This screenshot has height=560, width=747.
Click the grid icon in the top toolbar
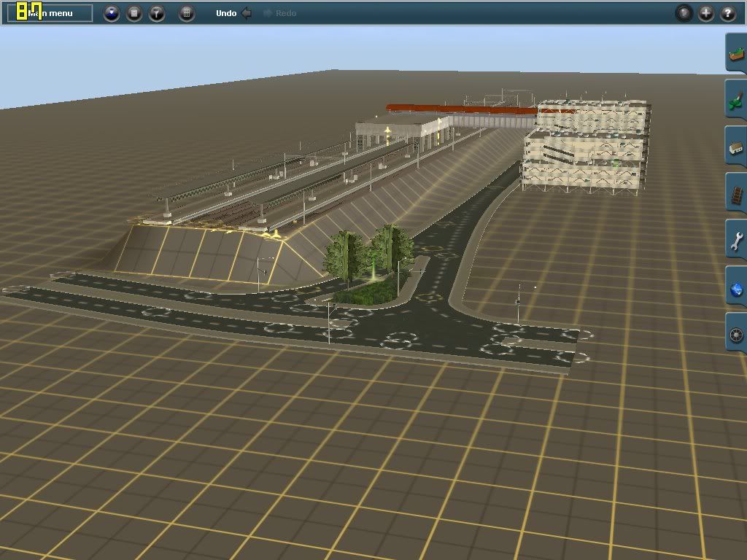click(x=187, y=13)
